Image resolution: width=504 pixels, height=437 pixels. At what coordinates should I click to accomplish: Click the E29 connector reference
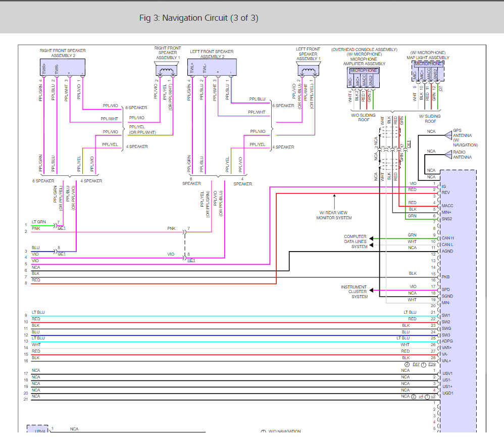[432, 364]
